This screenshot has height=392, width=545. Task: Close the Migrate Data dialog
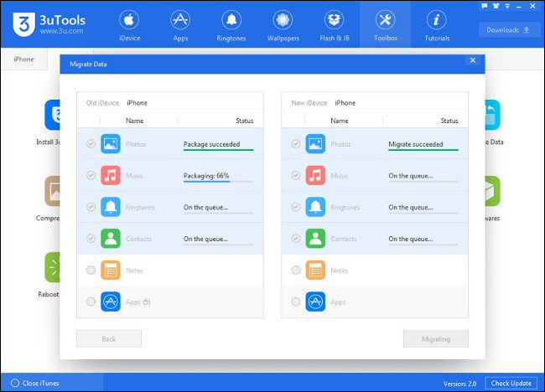pos(472,60)
